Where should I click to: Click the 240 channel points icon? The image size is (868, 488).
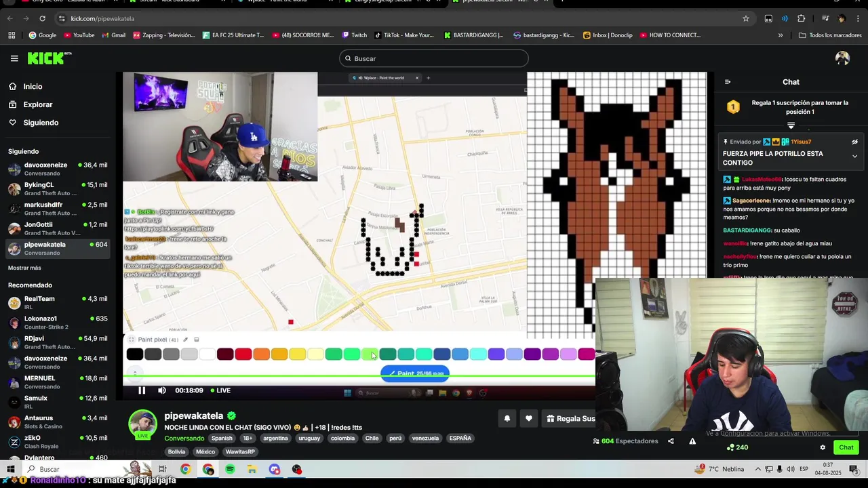coord(737,447)
